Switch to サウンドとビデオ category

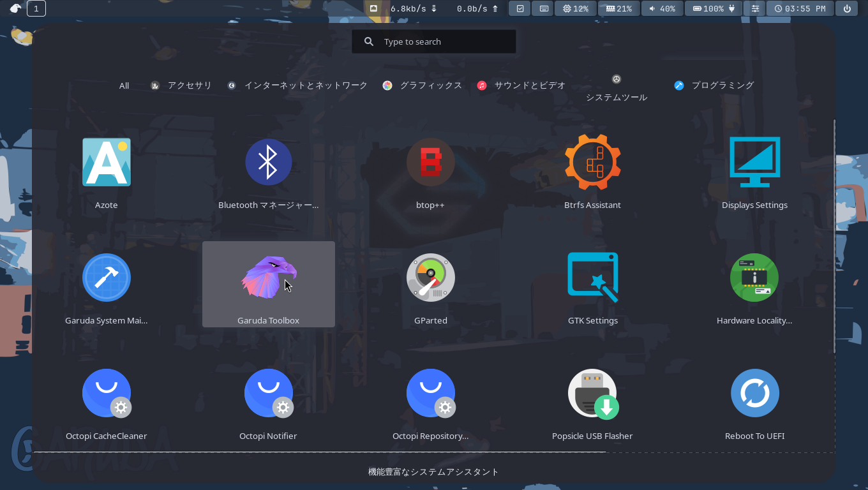tap(521, 85)
